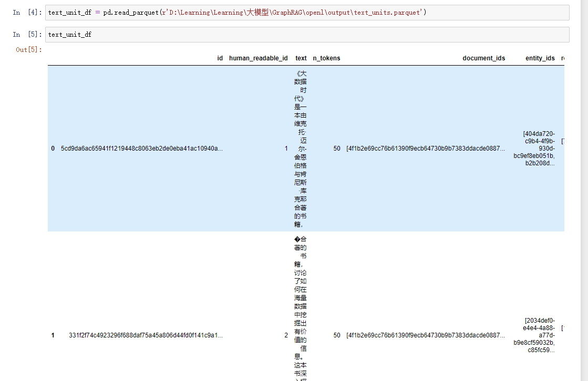Click row index 1
The width and height of the screenshot is (588, 381).
pyautogui.click(x=53, y=335)
